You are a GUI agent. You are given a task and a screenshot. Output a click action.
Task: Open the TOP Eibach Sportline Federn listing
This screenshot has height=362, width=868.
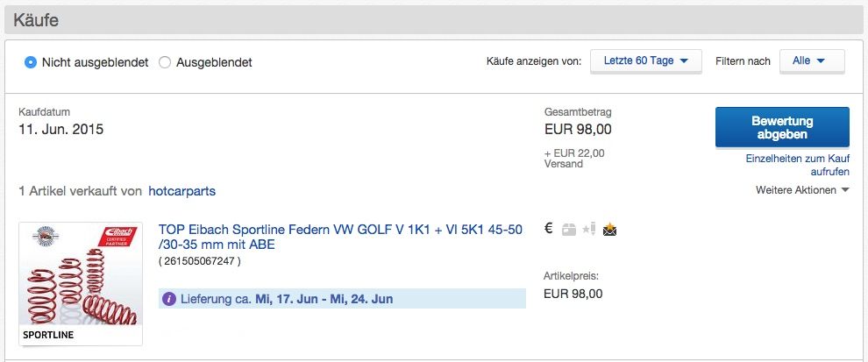(340, 237)
